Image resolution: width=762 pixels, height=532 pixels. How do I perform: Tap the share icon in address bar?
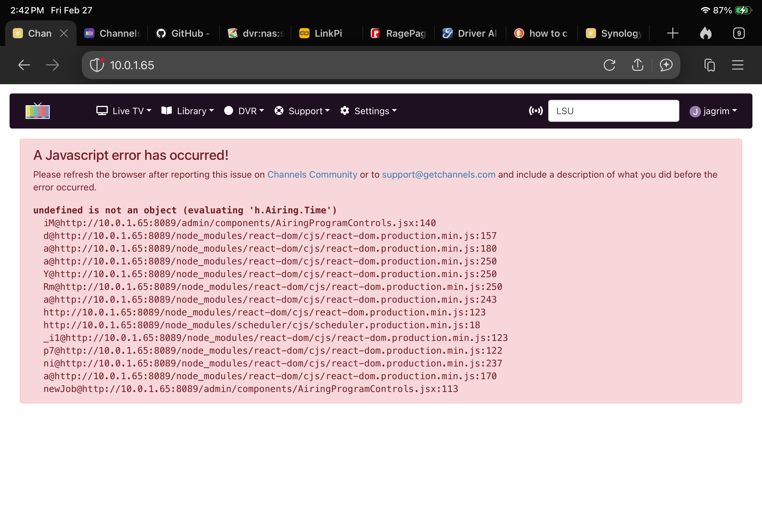click(637, 65)
